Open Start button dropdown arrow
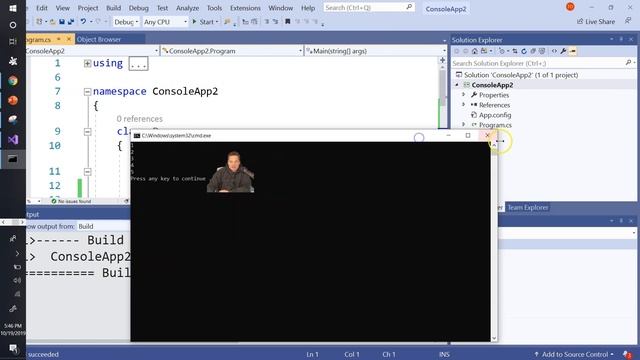The height and width of the screenshot is (360, 640). (x=217, y=22)
